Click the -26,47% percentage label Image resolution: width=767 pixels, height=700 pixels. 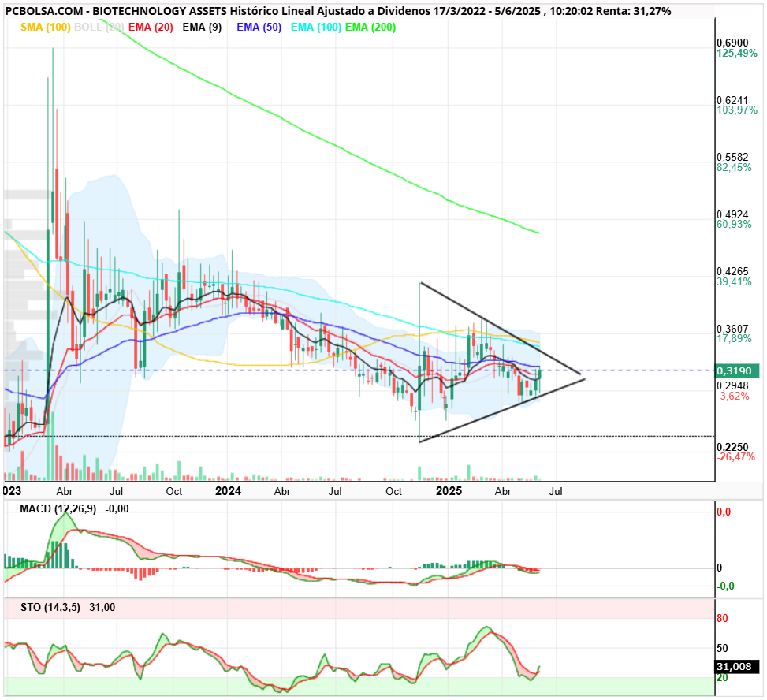[x=735, y=457]
